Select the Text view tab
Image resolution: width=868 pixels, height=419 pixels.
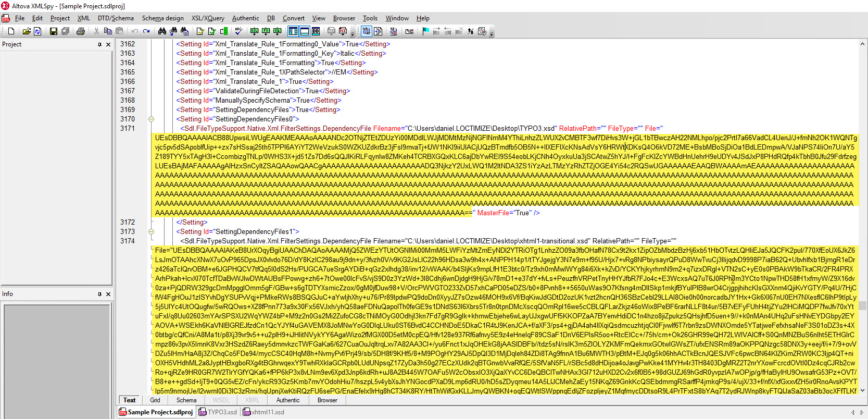[130, 400]
